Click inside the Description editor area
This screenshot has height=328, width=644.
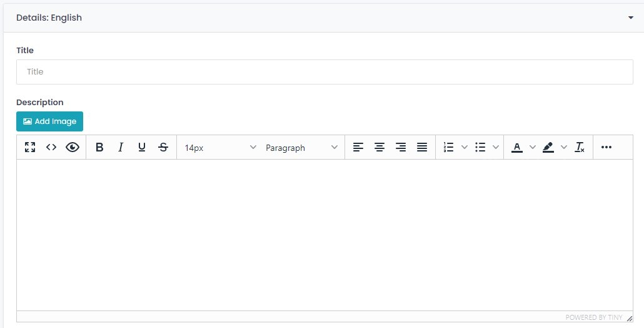(x=325, y=235)
